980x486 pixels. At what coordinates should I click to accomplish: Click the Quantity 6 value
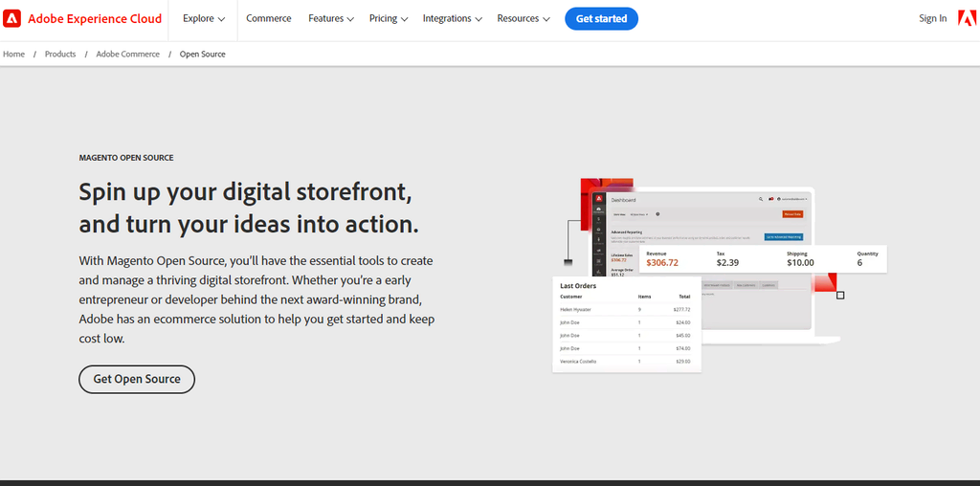click(859, 262)
